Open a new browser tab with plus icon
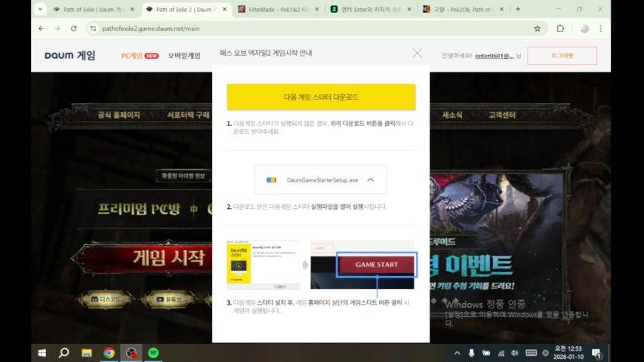644x362 pixels. point(517,9)
